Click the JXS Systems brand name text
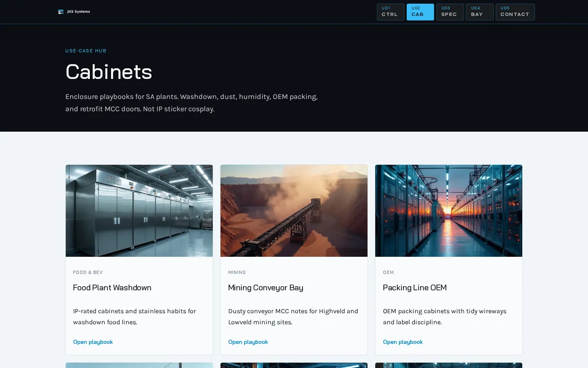588x368 pixels. [79, 12]
